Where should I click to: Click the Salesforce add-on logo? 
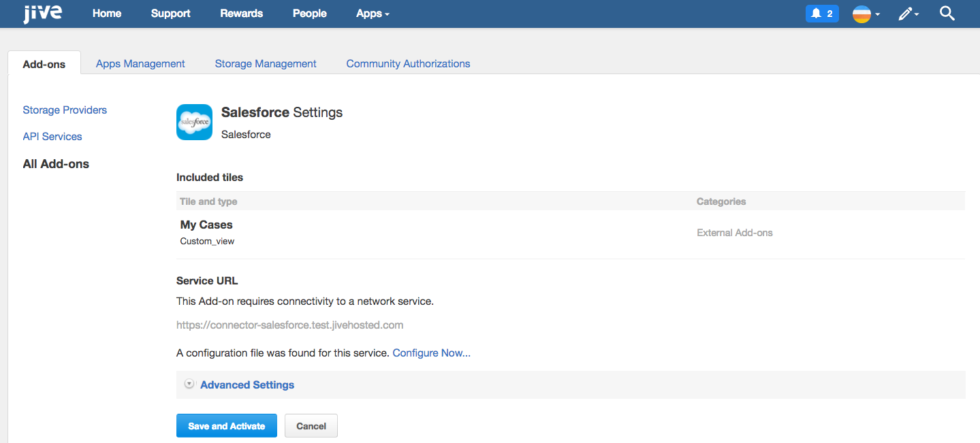(x=194, y=122)
